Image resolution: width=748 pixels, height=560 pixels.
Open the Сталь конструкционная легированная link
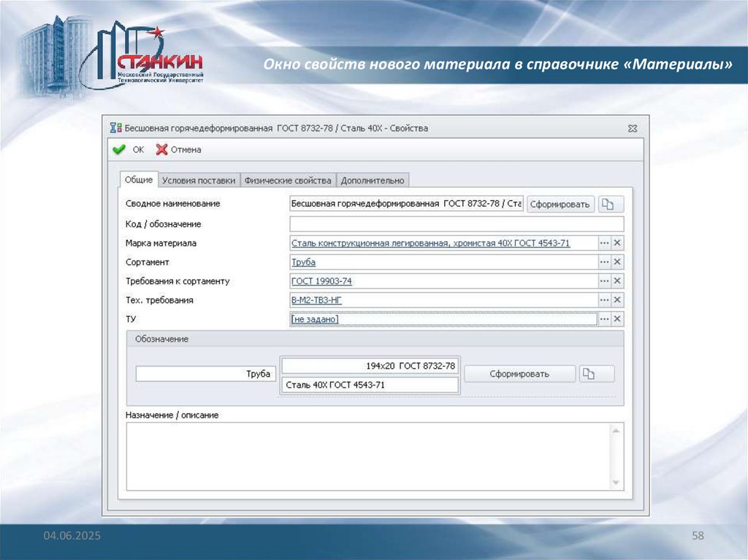[430, 243]
